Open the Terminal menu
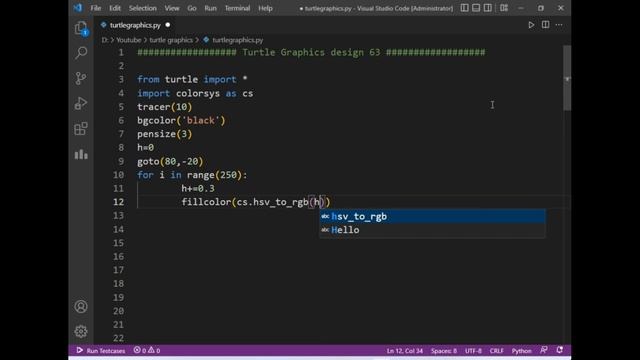 [237, 8]
